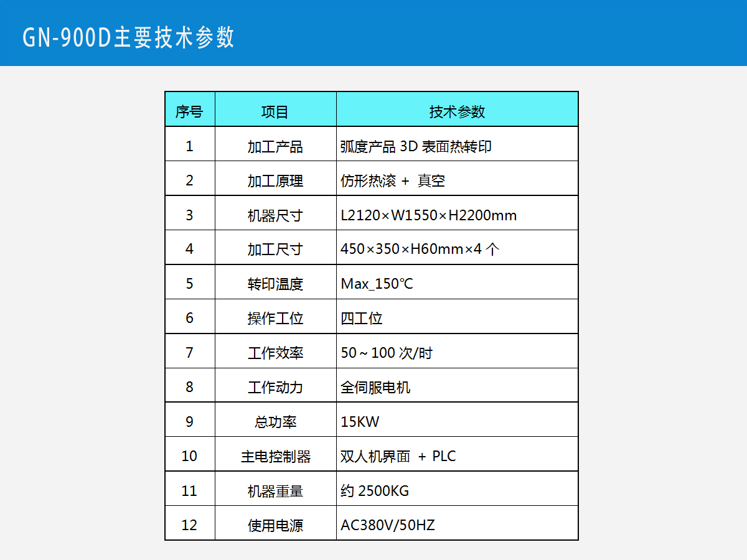Click row number 10 cell
This screenshot has width=747, height=560.
[x=190, y=454]
